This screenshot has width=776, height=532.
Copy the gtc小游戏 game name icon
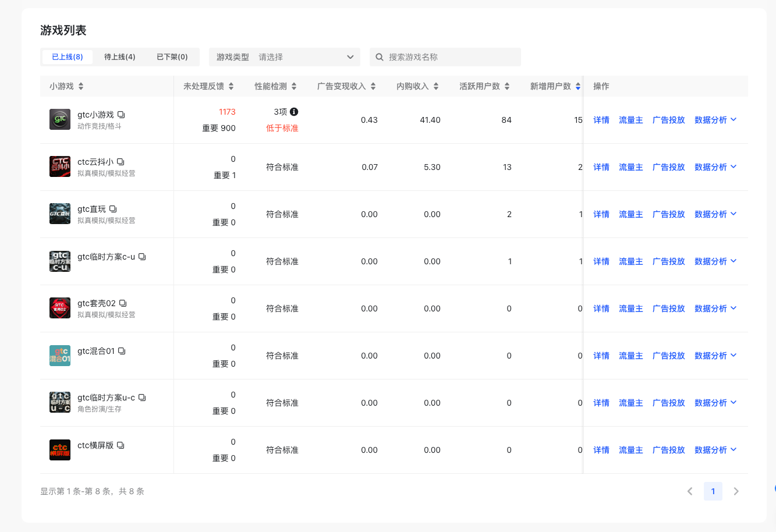[121, 115]
